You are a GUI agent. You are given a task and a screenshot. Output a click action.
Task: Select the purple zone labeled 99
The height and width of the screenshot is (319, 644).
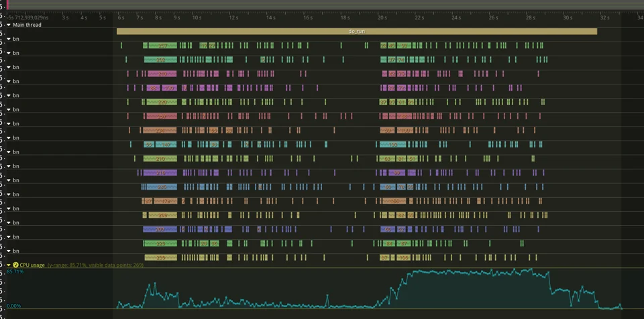point(396,173)
